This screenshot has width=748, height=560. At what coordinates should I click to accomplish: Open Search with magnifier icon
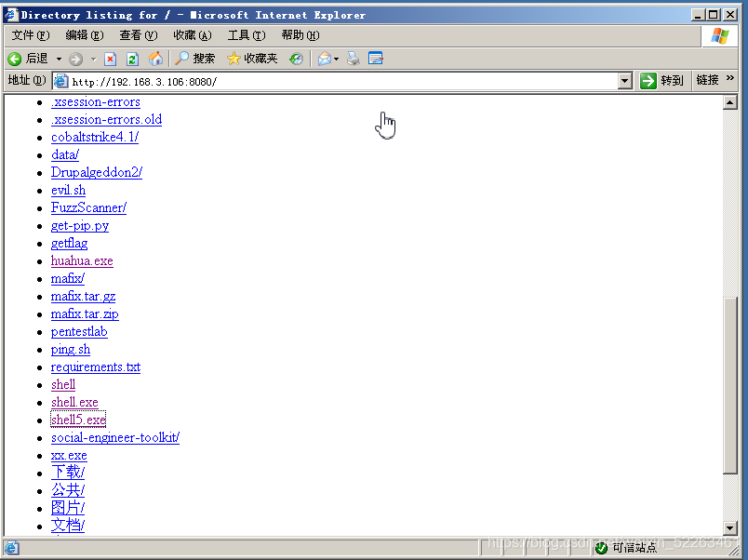(181, 59)
